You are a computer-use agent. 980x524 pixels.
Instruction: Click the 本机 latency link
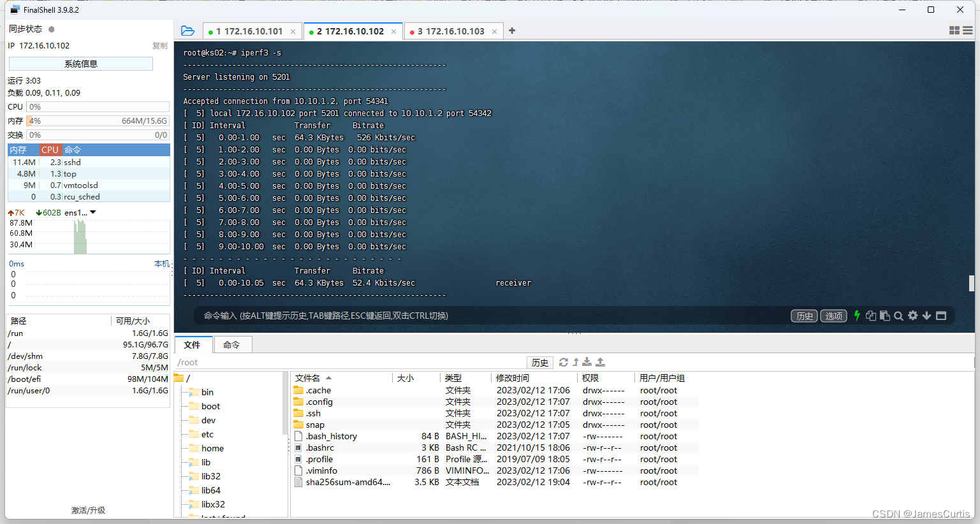162,263
